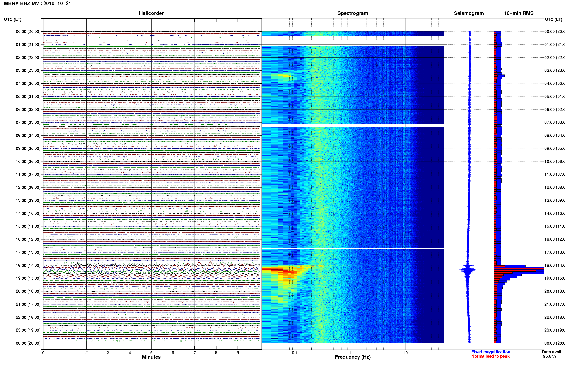Click the white spectrogram data gap before 17:00
The height and width of the screenshot is (368, 588).
pyautogui.click(x=353, y=249)
